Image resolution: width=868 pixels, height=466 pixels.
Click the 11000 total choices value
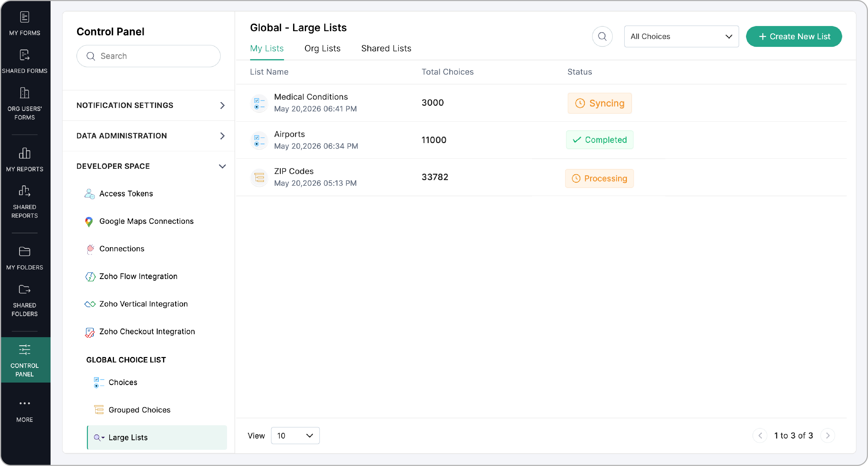point(434,140)
